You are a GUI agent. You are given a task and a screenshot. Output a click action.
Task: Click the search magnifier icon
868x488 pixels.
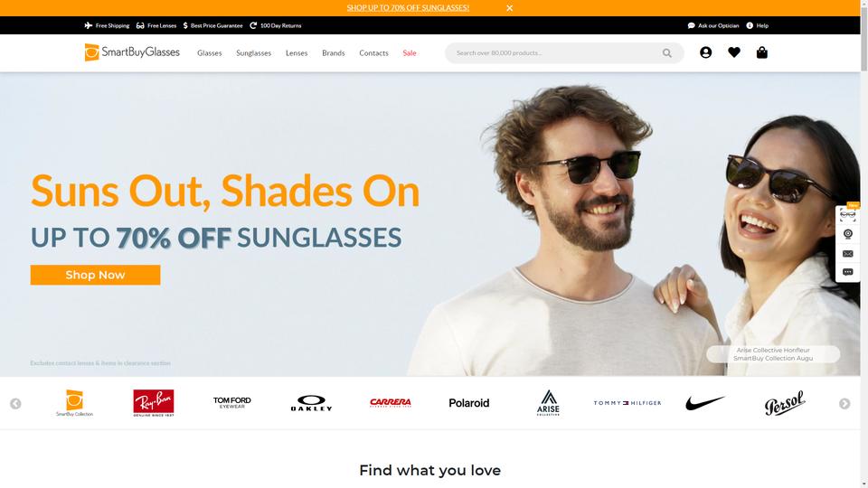click(x=667, y=53)
